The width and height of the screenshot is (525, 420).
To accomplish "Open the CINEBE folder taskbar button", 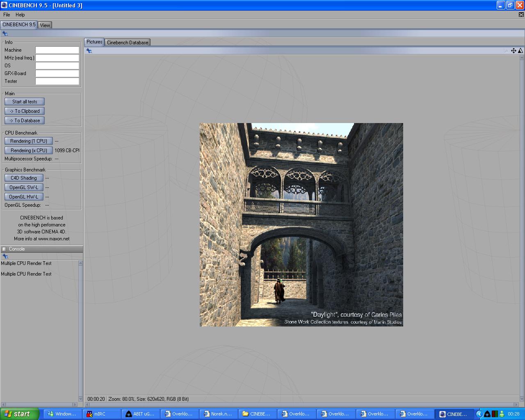I will 258,414.
